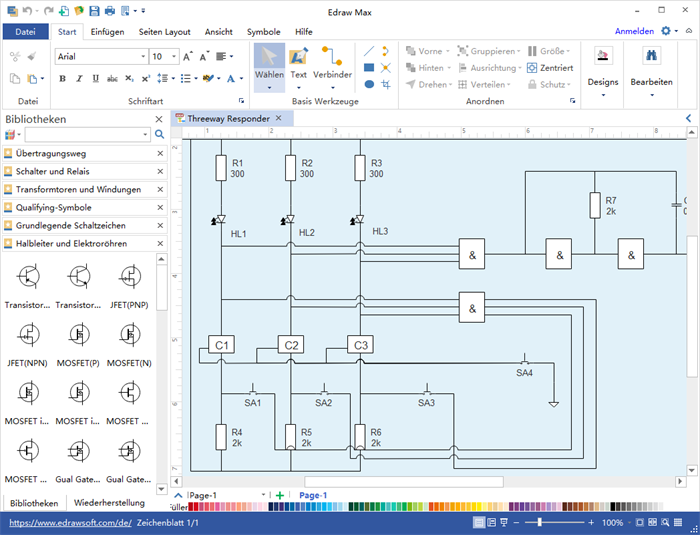The height and width of the screenshot is (535, 700).
Task: Open the Einfügen ribbon tab
Action: point(107,31)
